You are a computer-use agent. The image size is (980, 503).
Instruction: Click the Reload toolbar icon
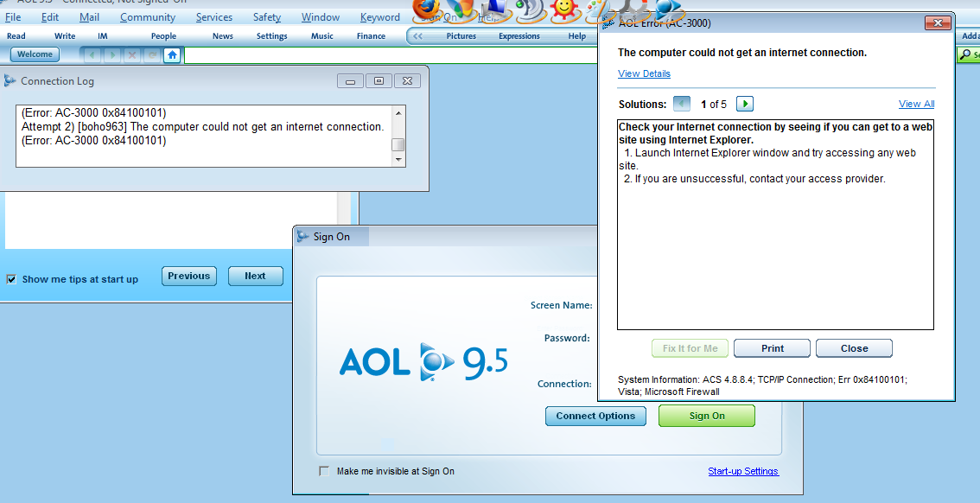[x=151, y=55]
